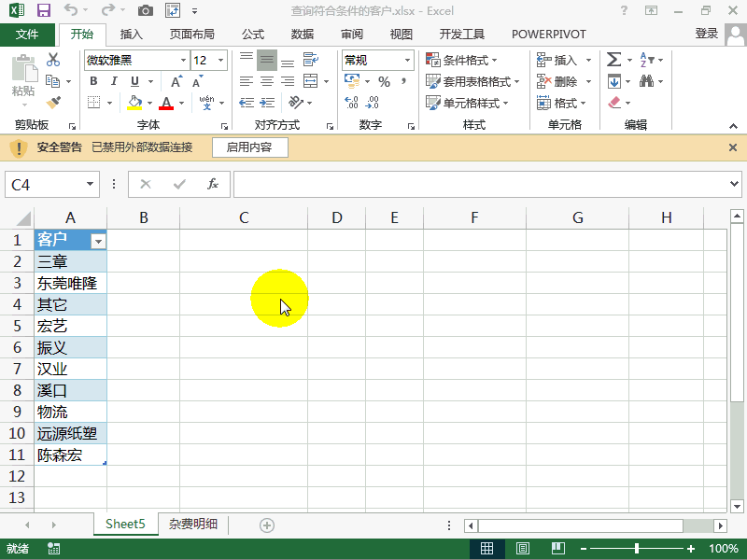
Task: Undo the last action
Action: click(x=71, y=10)
